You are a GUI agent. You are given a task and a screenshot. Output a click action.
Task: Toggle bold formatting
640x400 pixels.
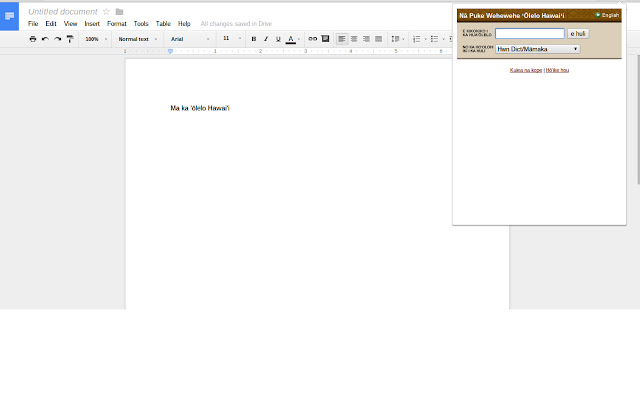pyautogui.click(x=253, y=39)
